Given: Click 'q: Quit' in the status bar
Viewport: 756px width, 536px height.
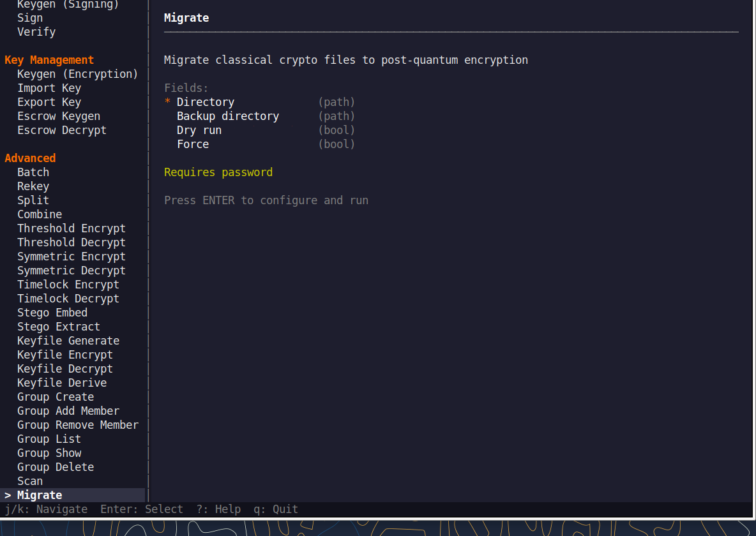Looking at the screenshot, I should pos(276,509).
